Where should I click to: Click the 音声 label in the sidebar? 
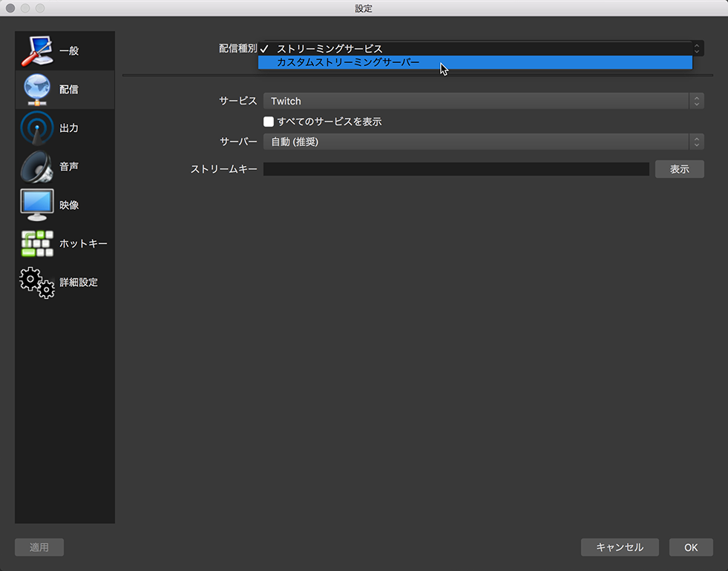69,167
